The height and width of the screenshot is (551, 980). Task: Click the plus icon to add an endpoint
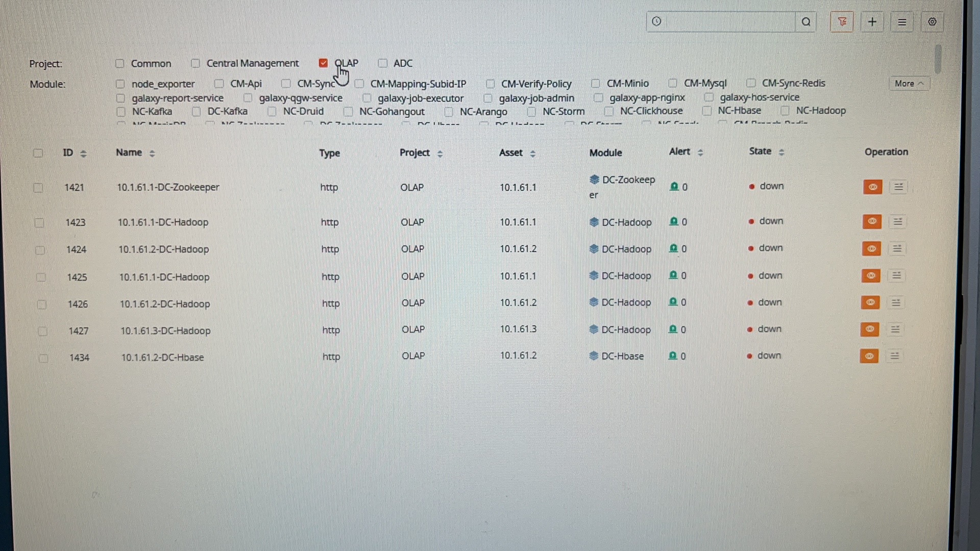click(x=872, y=22)
